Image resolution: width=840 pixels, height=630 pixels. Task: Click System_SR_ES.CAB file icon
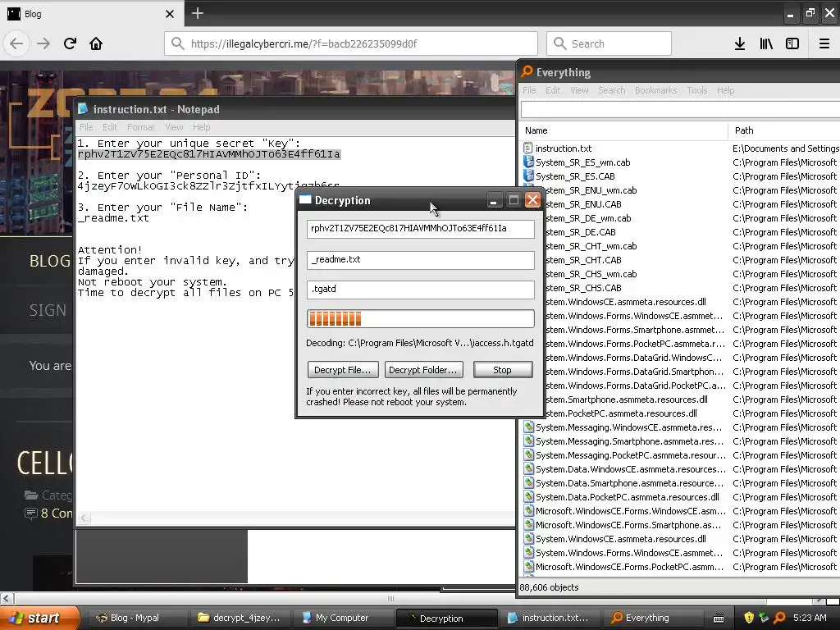click(x=528, y=176)
